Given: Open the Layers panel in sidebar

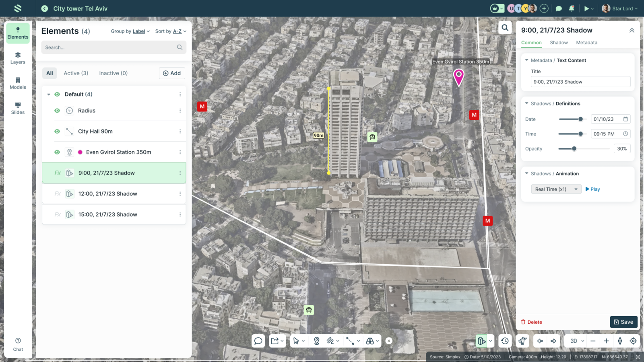Looking at the screenshot, I should [x=18, y=58].
